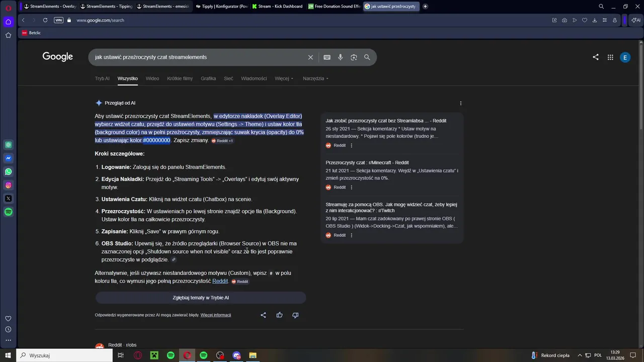Click the Google logo
Screen dimensions: 644x362
58,57
